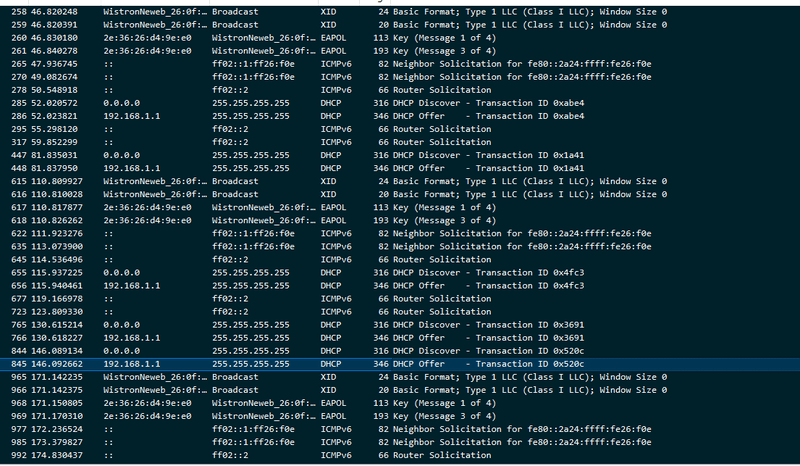
Task: Select DHCP Offer packet 286
Action: coord(400,115)
